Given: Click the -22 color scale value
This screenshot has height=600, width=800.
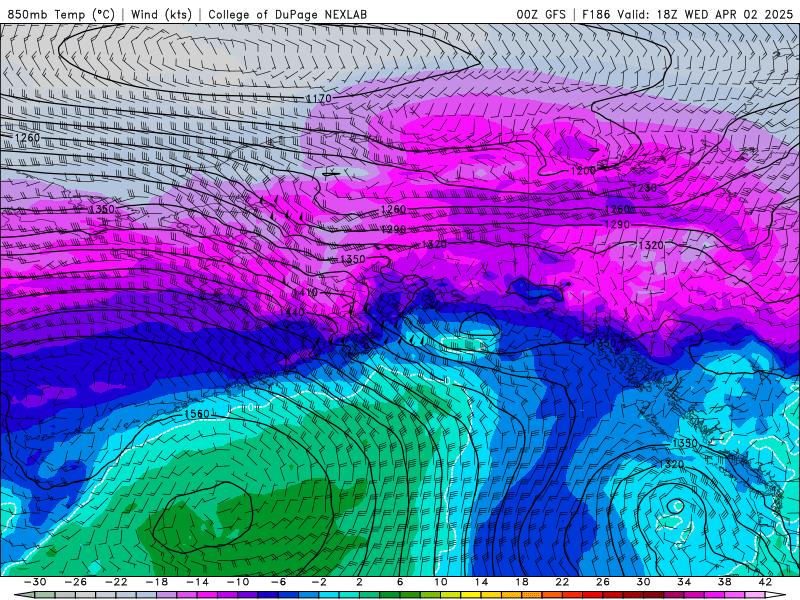Looking at the screenshot, I should 116,582.
